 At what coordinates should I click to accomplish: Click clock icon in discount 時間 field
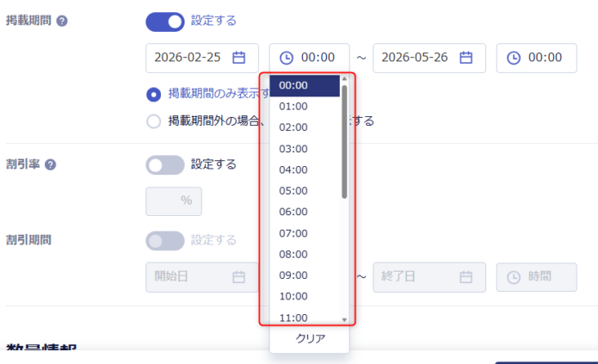pos(514,277)
